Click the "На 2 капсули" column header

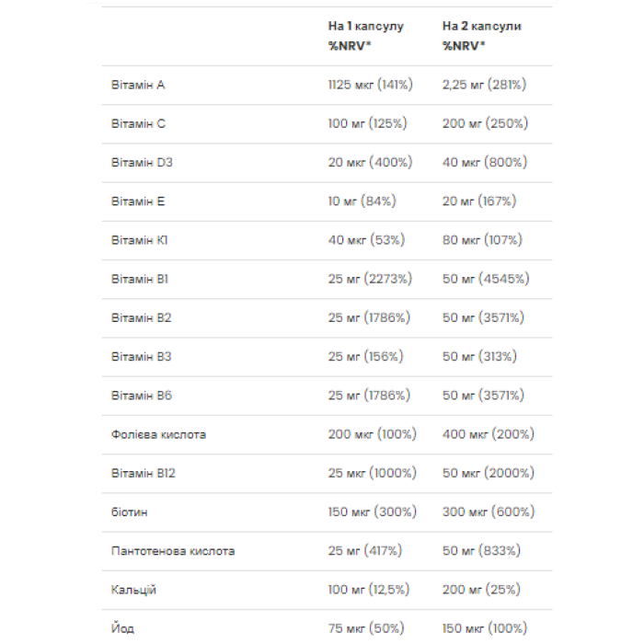click(481, 27)
